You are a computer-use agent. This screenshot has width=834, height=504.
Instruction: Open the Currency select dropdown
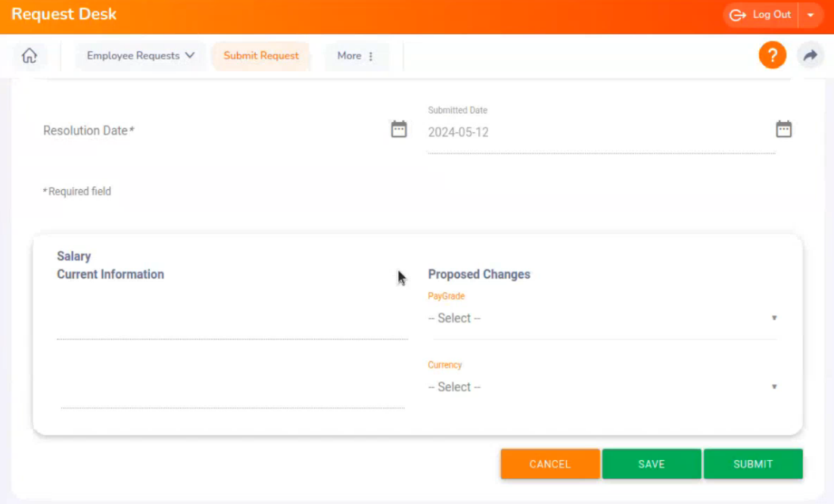coord(602,387)
